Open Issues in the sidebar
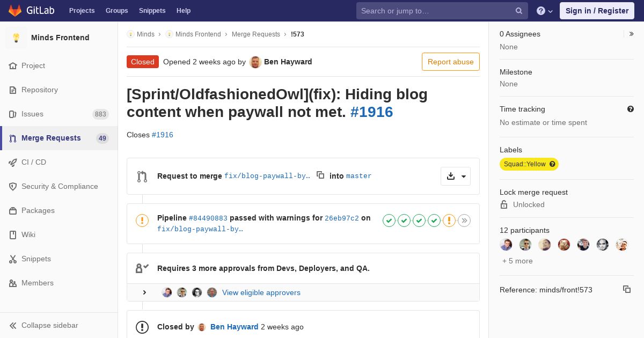Viewport: 644px width, 338px height. 59,114
